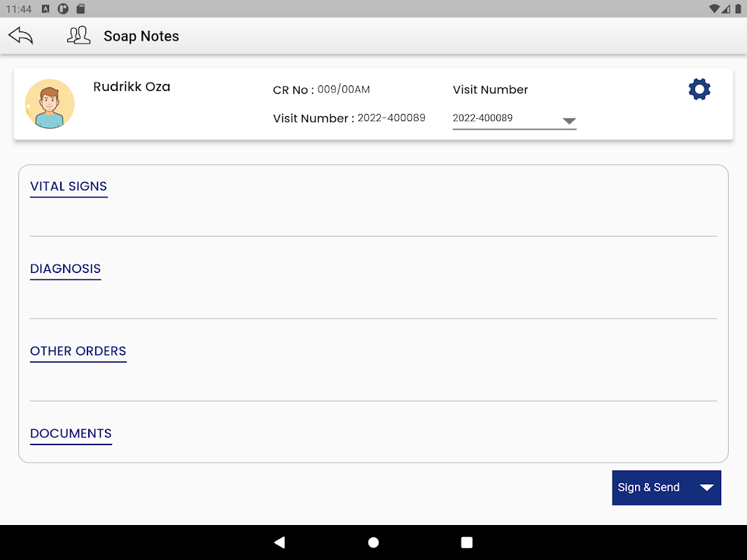Open the OTHER ORDERS section
Image resolution: width=747 pixels, height=560 pixels.
[x=78, y=351]
